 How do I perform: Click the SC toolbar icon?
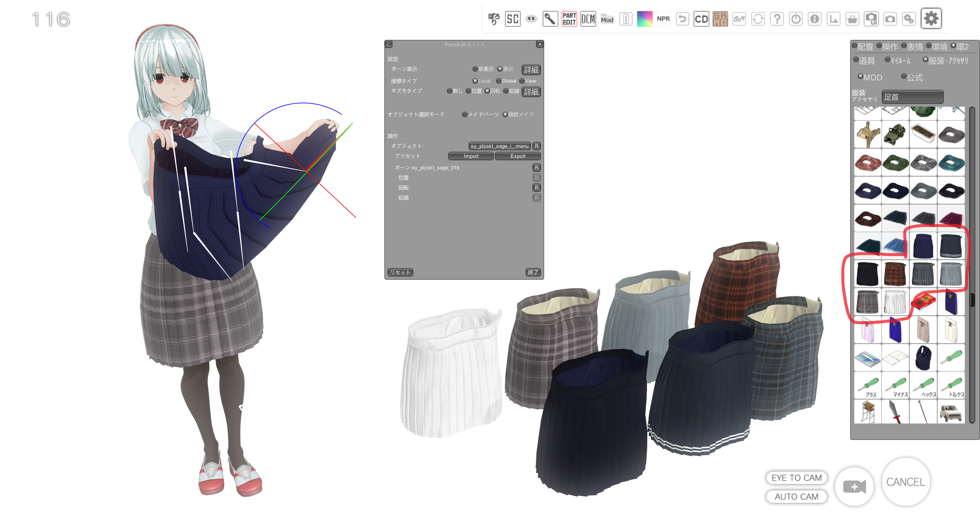pyautogui.click(x=512, y=19)
